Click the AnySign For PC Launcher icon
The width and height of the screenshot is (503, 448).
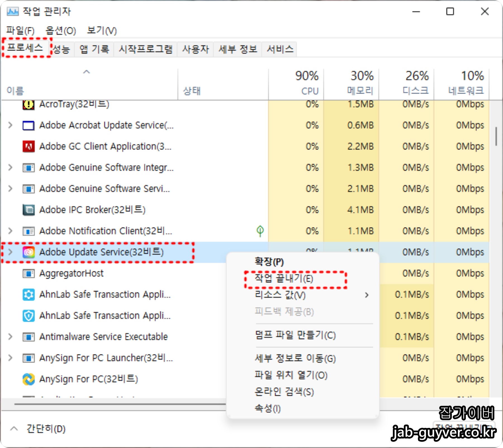tap(29, 358)
